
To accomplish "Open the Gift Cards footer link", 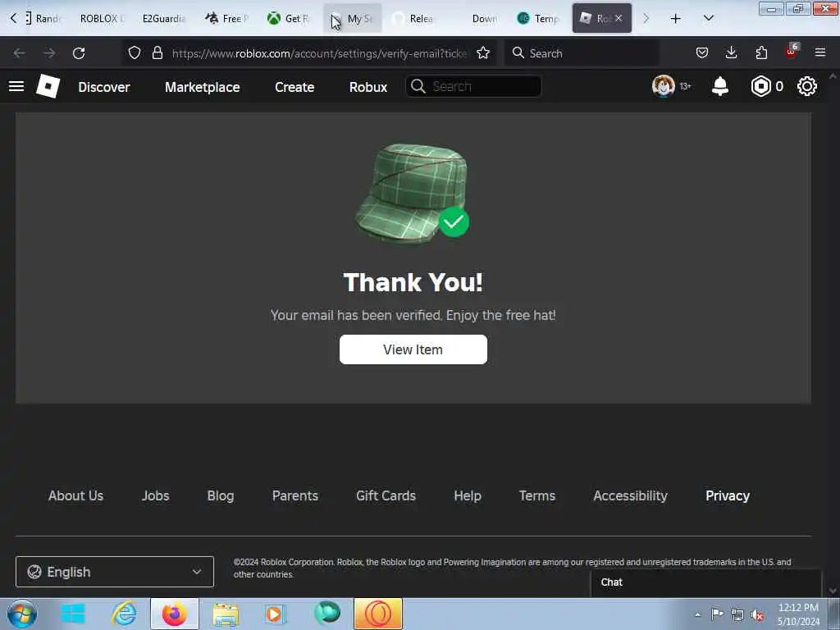I will click(x=386, y=495).
